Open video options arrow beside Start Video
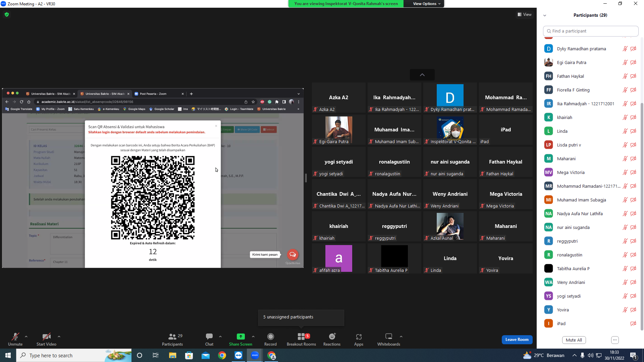 click(59, 337)
